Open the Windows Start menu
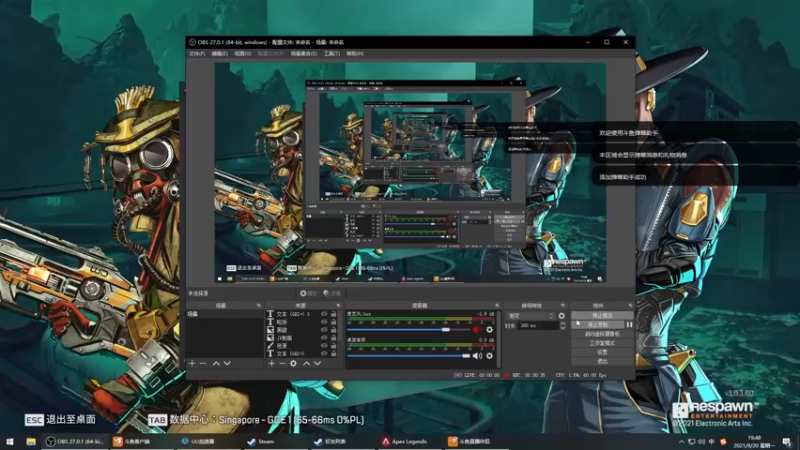This screenshot has width=800, height=450. click(x=10, y=441)
